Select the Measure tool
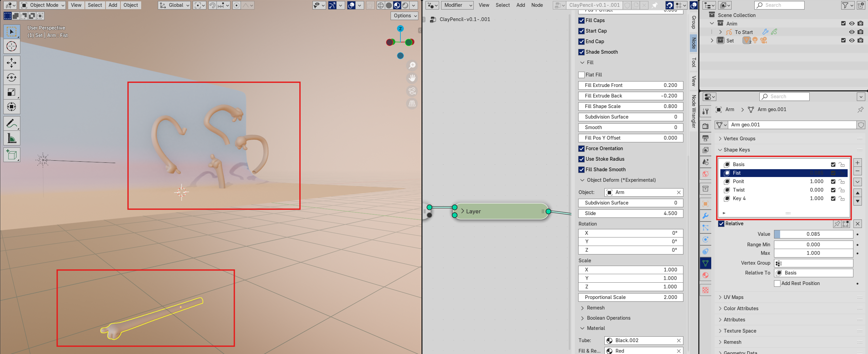Viewport: 868px width, 354px height. [12, 138]
